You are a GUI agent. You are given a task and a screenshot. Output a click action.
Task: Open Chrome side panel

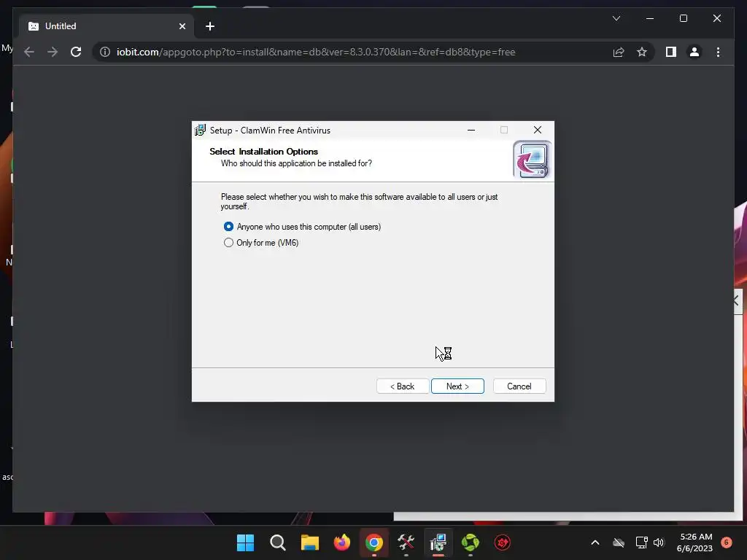(x=671, y=52)
